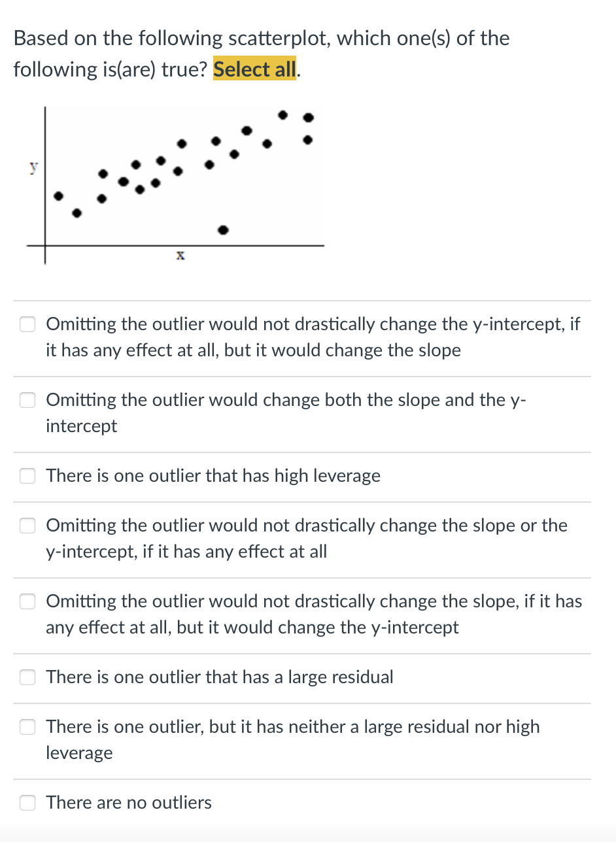Check the option saying outlier has neither residual nor leverage

point(27,727)
